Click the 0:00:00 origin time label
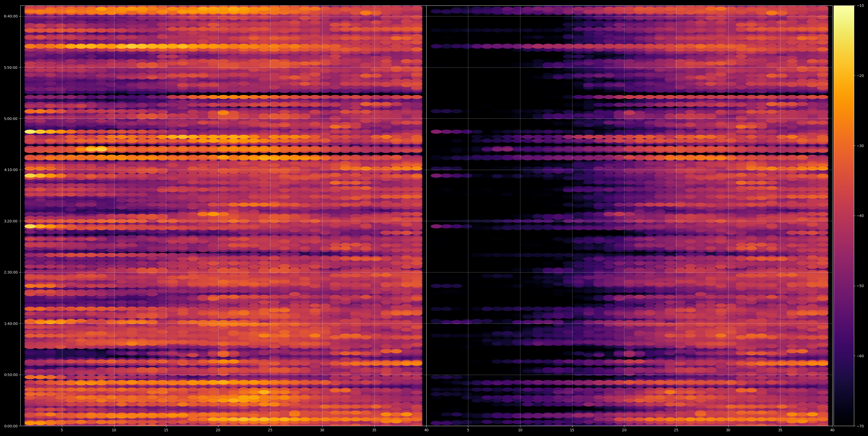 coord(10,426)
